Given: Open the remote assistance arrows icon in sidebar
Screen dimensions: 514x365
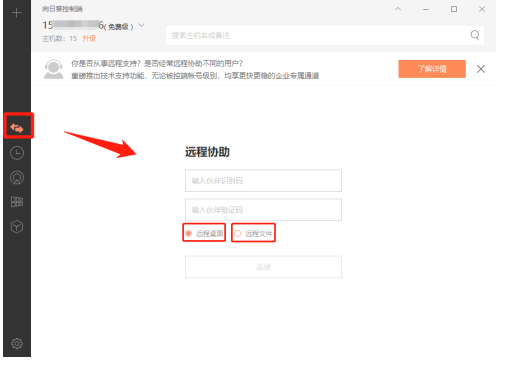Looking at the screenshot, I should point(17,128).
